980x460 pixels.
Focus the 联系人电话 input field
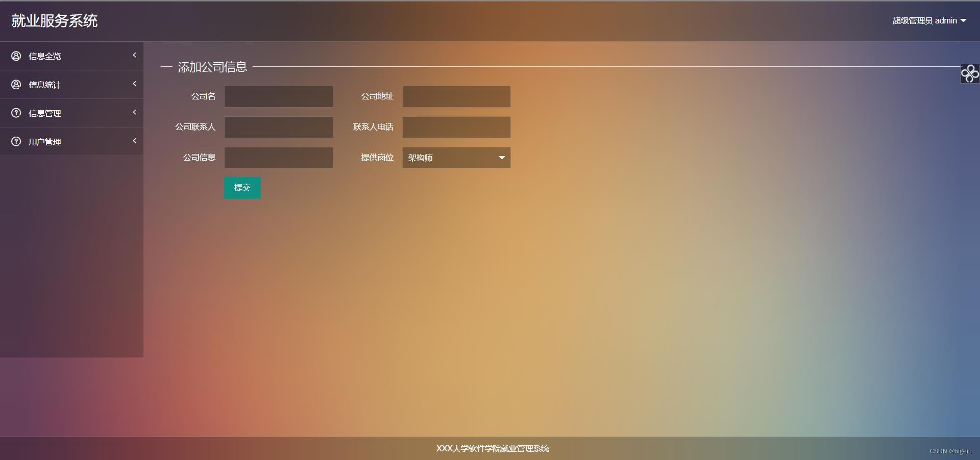point(456,127)
